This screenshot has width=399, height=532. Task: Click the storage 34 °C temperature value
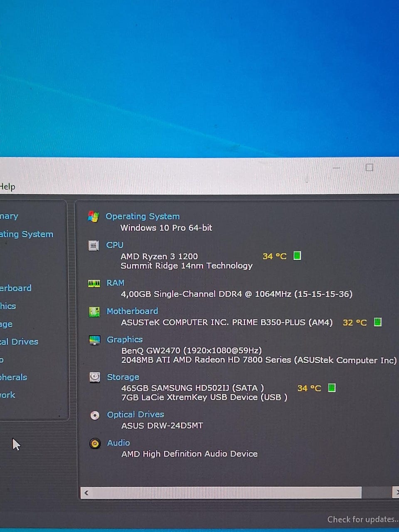(309, 388)
